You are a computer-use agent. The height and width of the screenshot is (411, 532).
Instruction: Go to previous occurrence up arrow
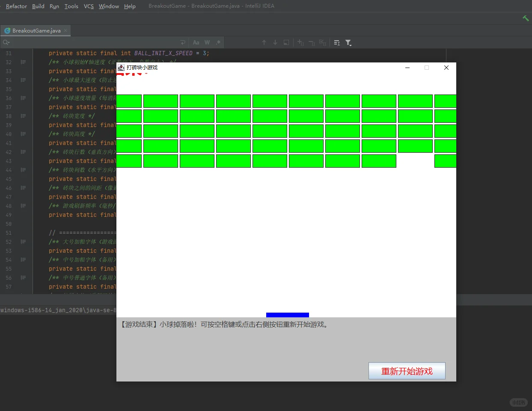pyautogui.click(x=264, y=42)
